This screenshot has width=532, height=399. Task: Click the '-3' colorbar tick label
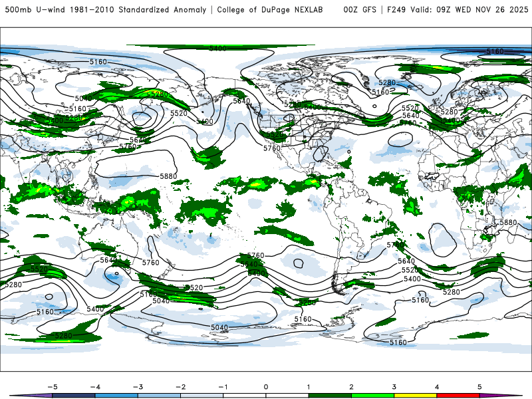pyautogui.click(x=138, y=387)
